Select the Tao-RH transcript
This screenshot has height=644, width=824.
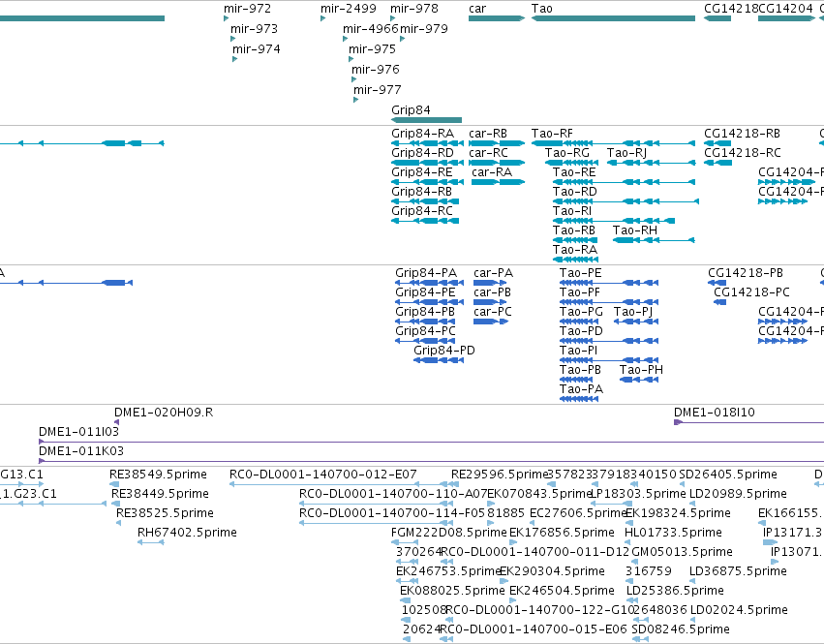[x=654, y=240]
